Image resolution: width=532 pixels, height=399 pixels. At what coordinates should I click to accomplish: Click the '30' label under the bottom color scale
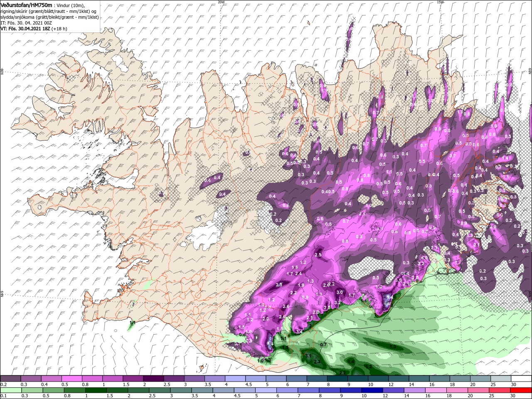[513, 396]
